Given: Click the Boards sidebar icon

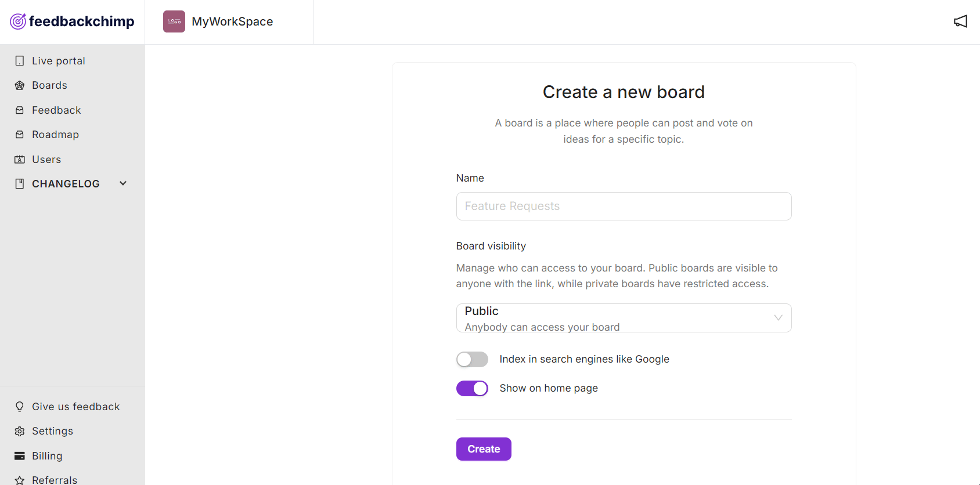Looking at the screenshot, I should [x=20, y=85].
